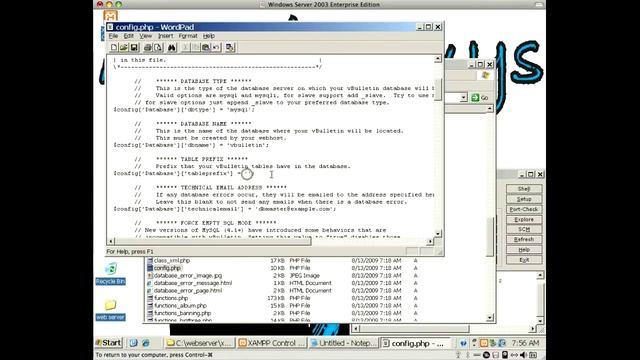Open Print Preview from WordPad toolbar

(158, 47)
